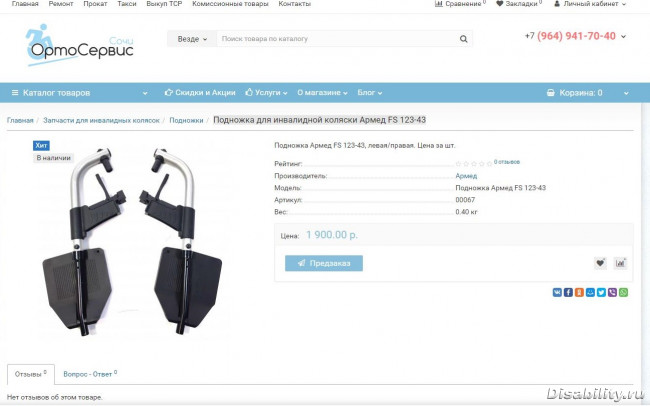Share the product on VK

557,292
